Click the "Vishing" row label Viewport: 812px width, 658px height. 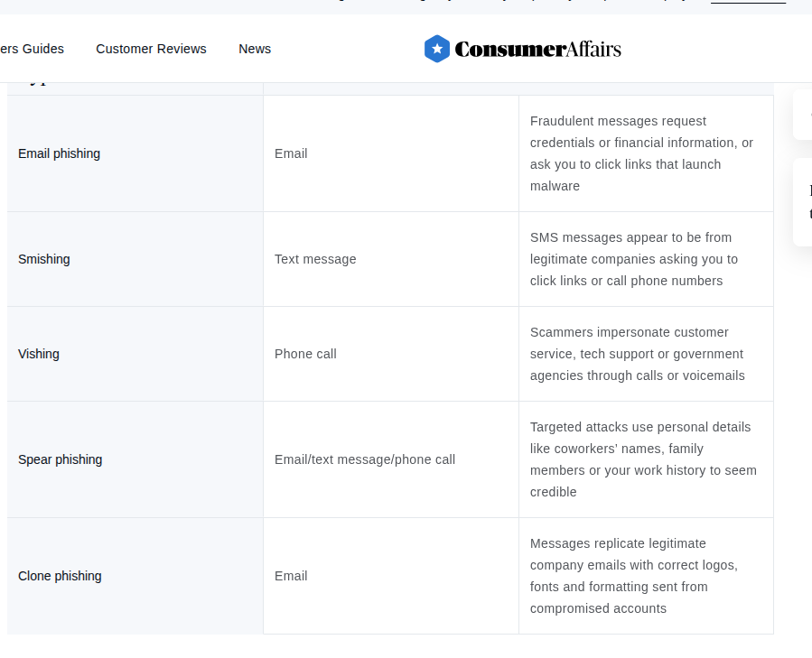point(39,354)
